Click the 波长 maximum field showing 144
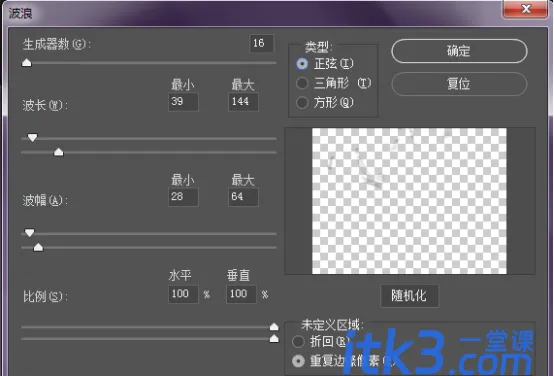Screen dimensions: 554x376 243,102
